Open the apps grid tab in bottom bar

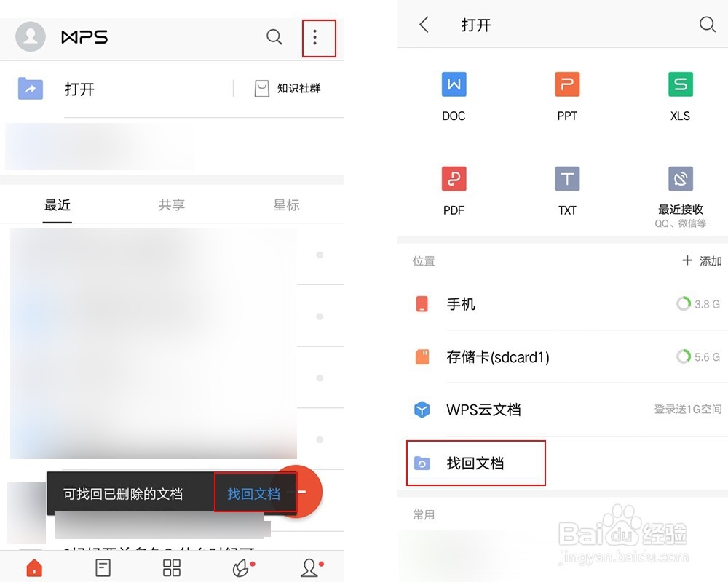point(172,567)
